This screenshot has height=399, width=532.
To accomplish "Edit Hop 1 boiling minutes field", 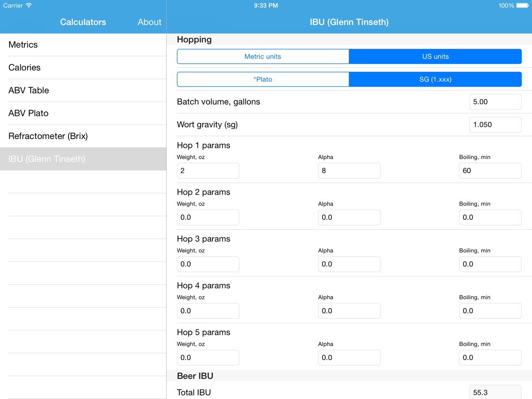I will 490,171.
